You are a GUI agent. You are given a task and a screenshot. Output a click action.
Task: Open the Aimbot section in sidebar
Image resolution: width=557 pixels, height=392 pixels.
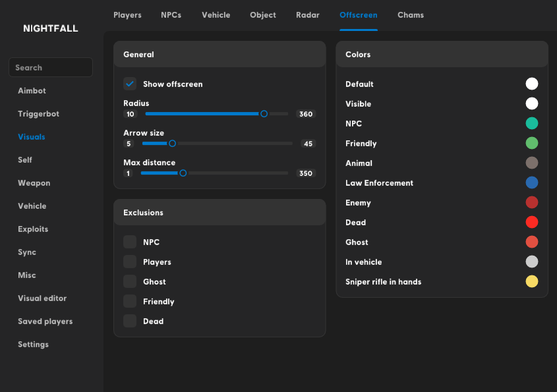pos(32,91)
